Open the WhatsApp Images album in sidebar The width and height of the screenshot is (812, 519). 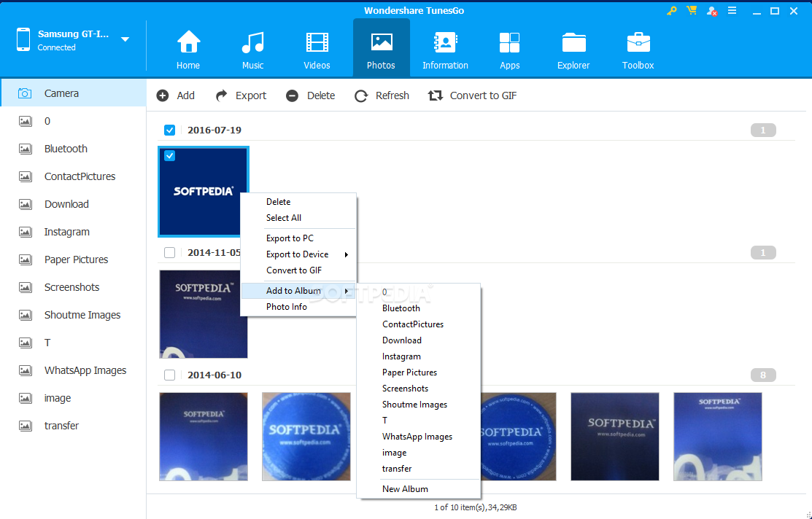pos(73,370)
